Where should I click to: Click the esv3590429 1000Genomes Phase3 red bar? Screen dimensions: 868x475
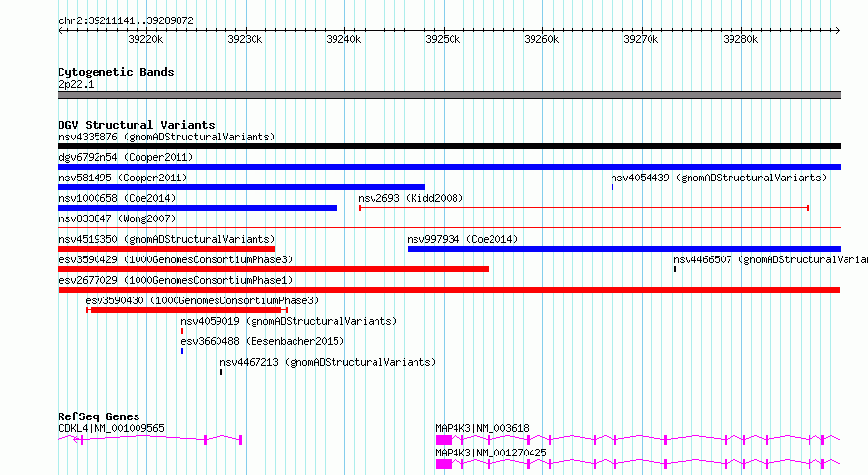point(273,269)
